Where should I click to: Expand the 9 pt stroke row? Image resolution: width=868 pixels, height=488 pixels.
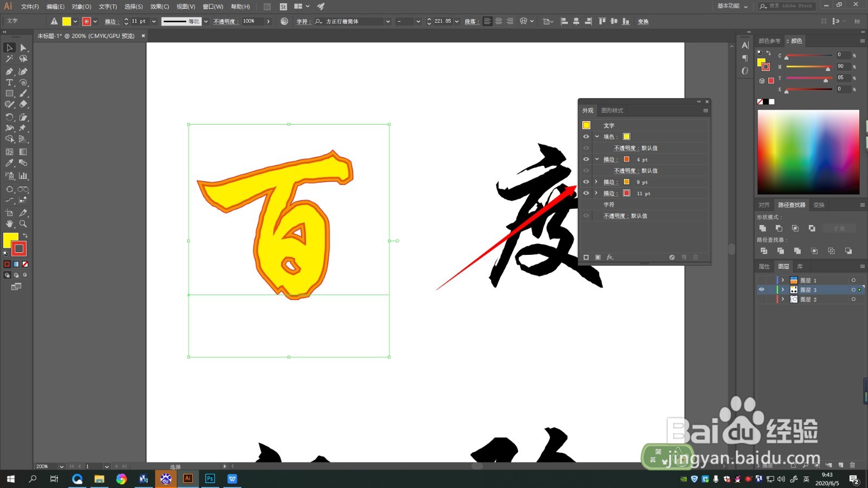click(x=596, y=182)
